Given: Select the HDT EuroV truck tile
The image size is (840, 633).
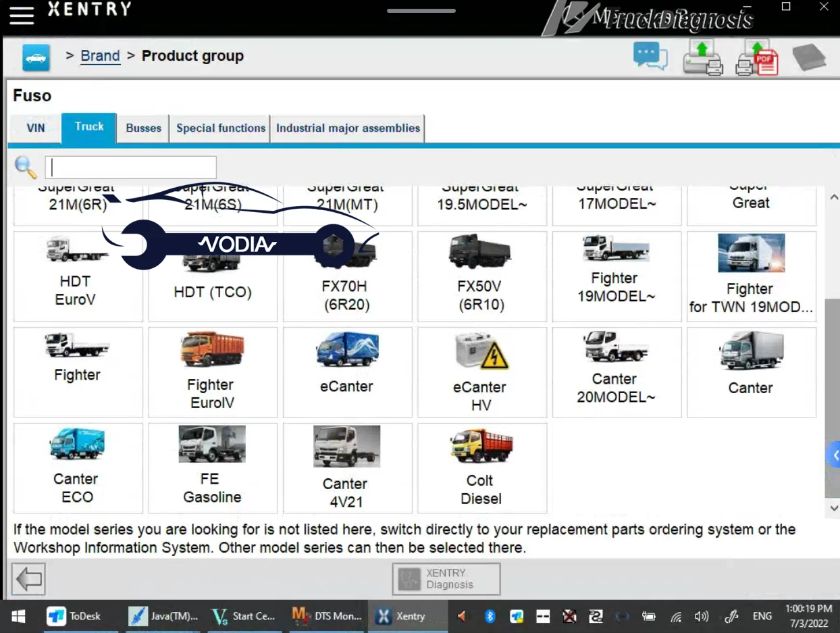Looking at the screenshot, I should click(78, 276).
